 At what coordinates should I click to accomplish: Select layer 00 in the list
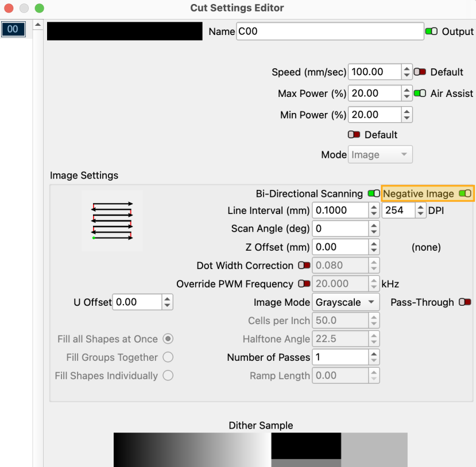[x=13, y=29]
